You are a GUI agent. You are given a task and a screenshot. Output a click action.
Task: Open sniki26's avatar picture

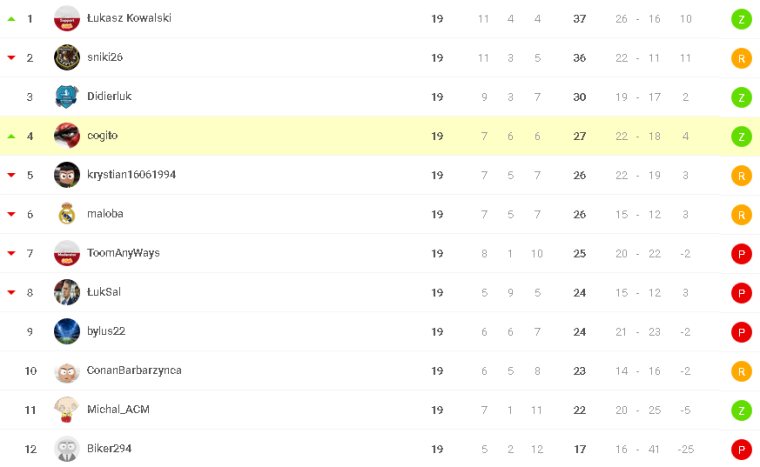(x=67, y=57)
